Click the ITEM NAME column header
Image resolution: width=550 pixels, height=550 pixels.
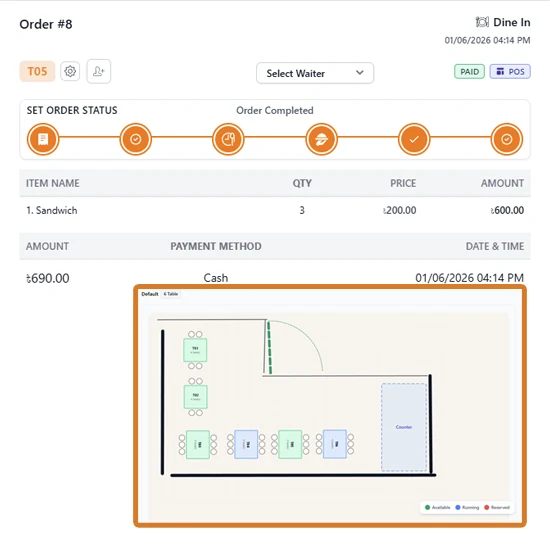point(53,183)
